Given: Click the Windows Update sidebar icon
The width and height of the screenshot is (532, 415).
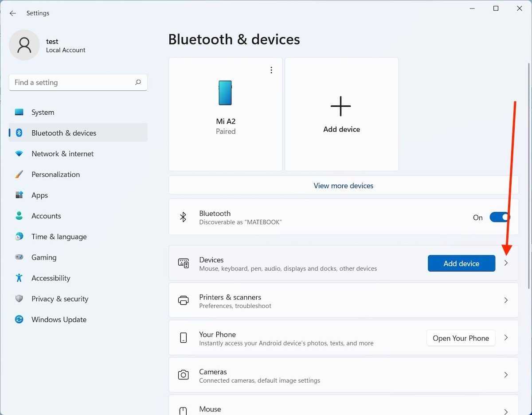Looking at the screenshot, I should (x=19, y=319).
